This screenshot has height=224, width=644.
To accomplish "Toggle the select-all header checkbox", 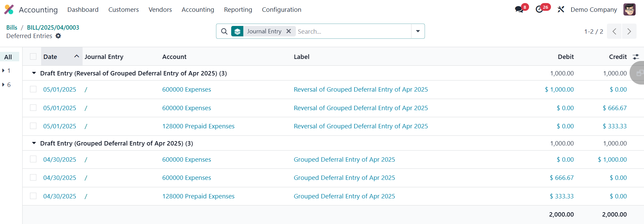I will point(33,57).
